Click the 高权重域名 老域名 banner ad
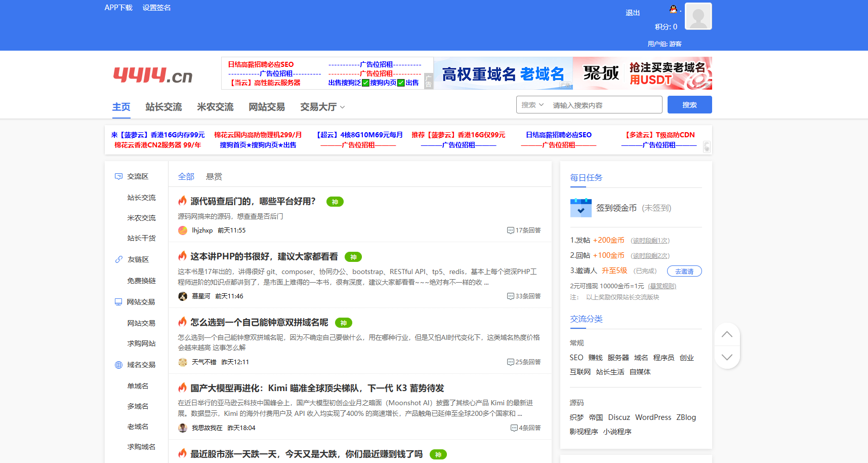This screenshot has height=463, width=868. [x=503, y=73]
